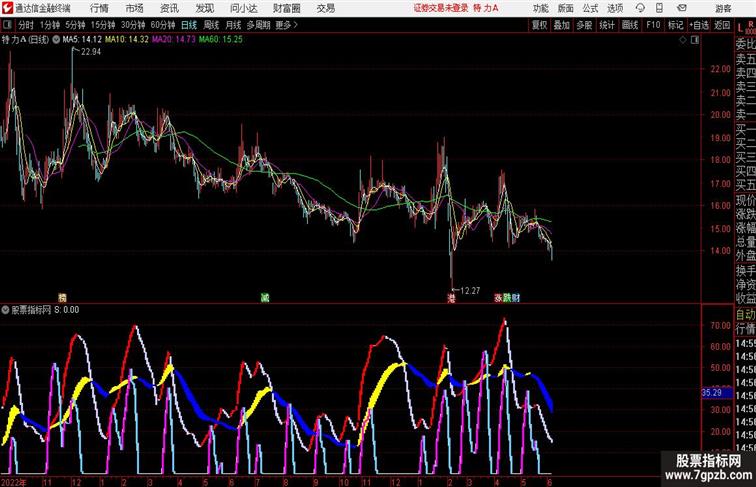Toggle side panel icon at chart top right
This screenshot has height=487, width=756.
pos(695,40)
